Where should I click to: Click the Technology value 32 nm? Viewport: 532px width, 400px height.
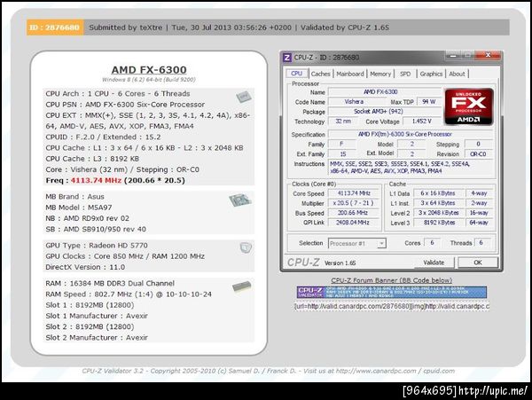click(343, 122)
